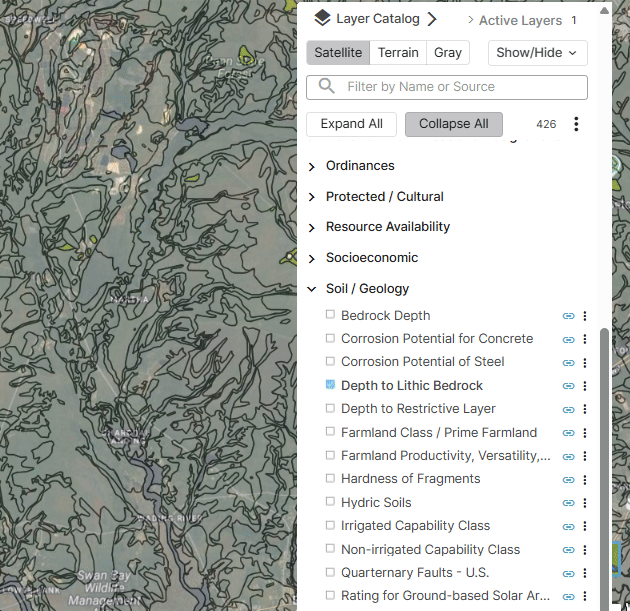Click link icon for Depth to Restrictive Layer
The width and height of the screenshot is (630, 611).
coord(569,409)
